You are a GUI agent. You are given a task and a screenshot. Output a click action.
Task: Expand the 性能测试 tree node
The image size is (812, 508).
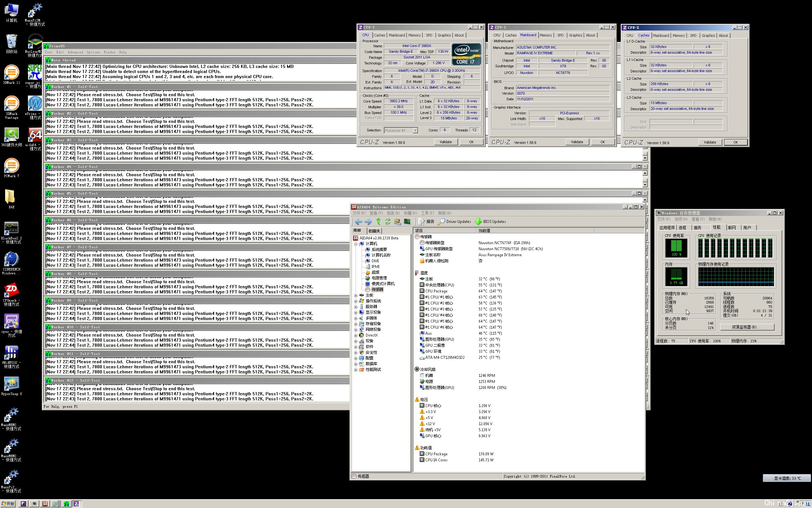tap(356, 370)
